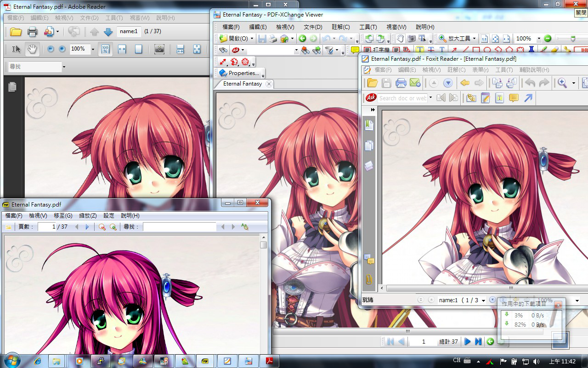Click the 尋找 search field in small viewer
The width and height of the screenshot is (588, 368).
pos(179,227)
